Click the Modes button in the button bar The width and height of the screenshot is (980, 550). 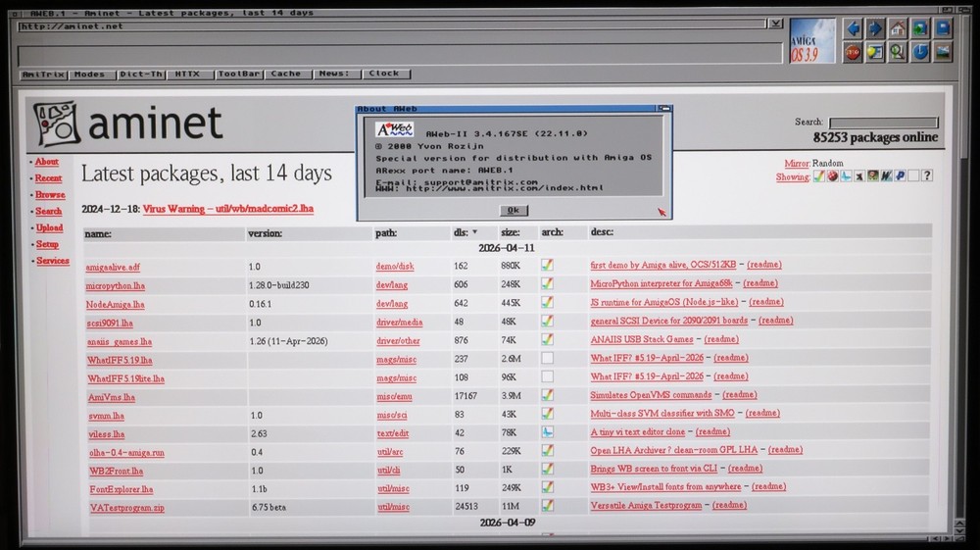[90, 74]
